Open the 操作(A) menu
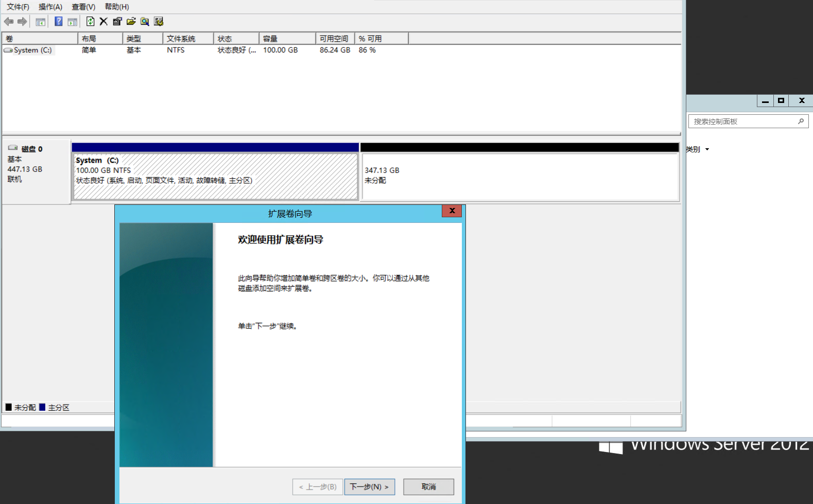The image size is (813, 504). click(x=50, y=7)
